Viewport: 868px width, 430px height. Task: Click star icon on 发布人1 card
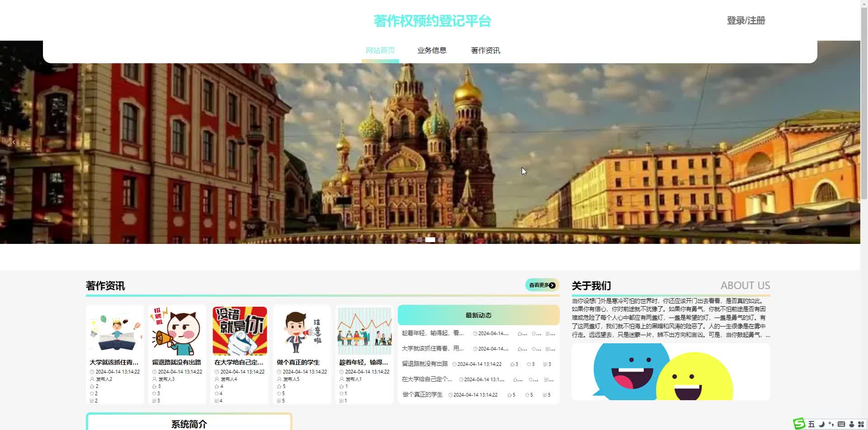click(342, 394)
